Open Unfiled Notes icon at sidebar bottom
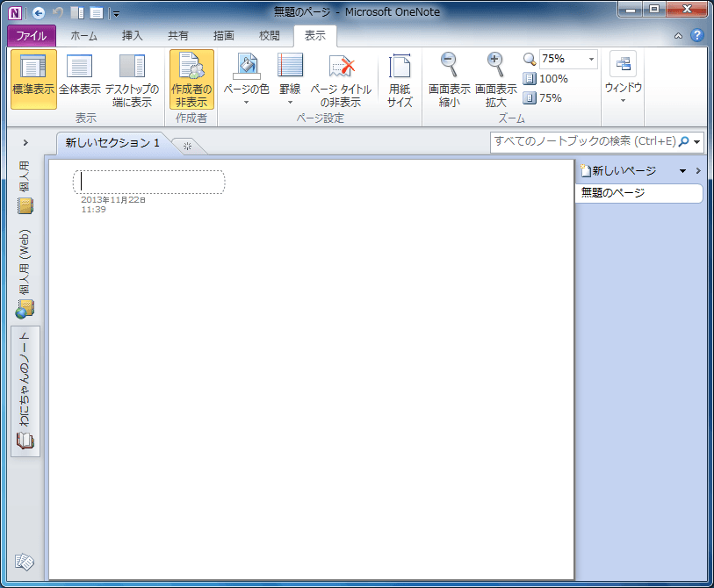This screenshot has height=588, width=714. [25, 562]
